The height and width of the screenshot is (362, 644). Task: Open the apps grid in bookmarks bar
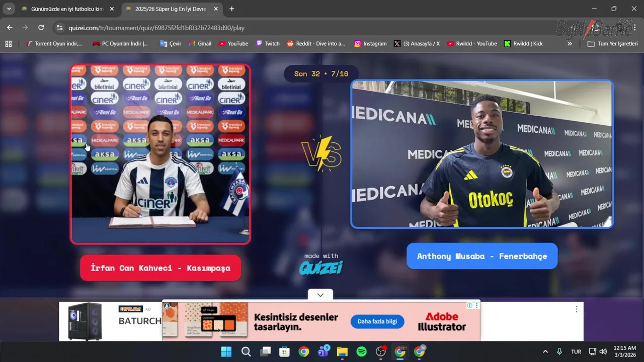coord(9,44)
